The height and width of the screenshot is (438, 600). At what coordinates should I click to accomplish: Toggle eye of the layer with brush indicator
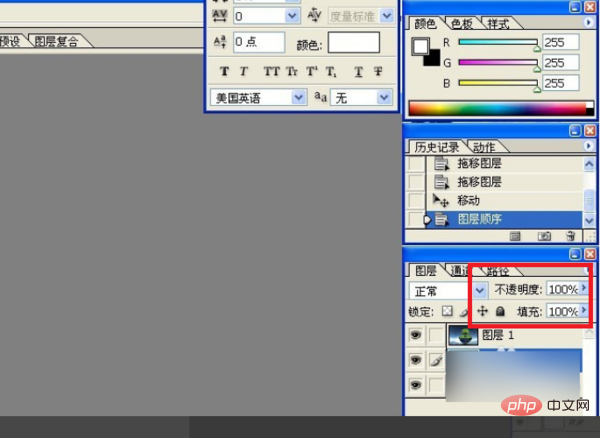[416, 360]
